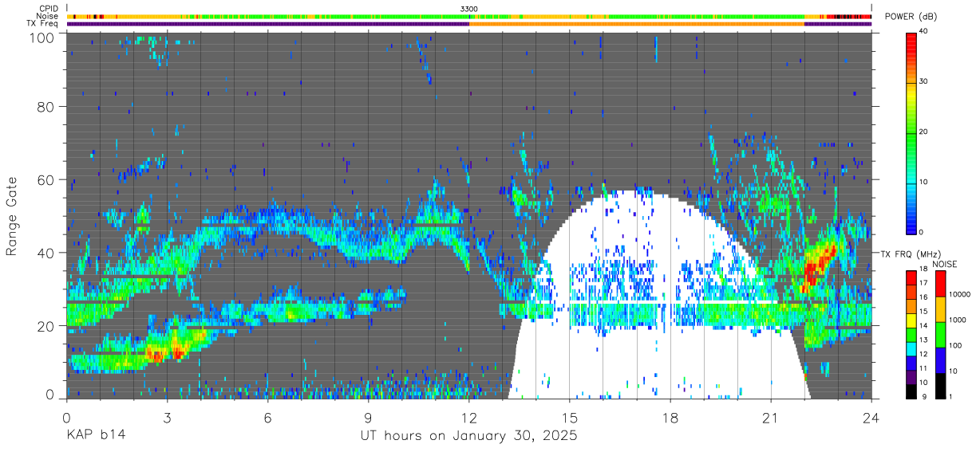The height and width of the screenshot is (452, 980).
Task: Click the 'TX Freq' row label
Action: coord(43,24)
